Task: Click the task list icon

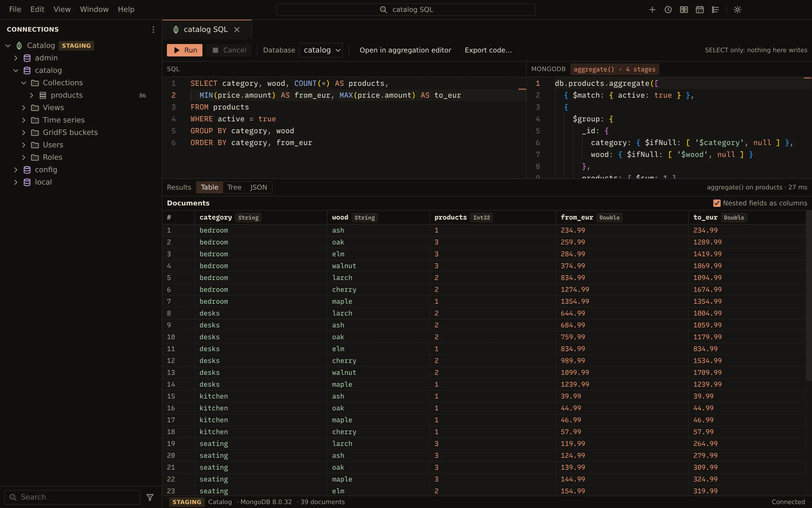Action: click(x=715, y=9)
